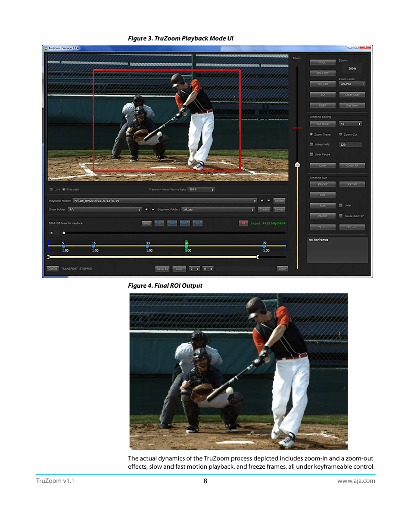
Task: Click the Clear All button
Action: point(352,165)
